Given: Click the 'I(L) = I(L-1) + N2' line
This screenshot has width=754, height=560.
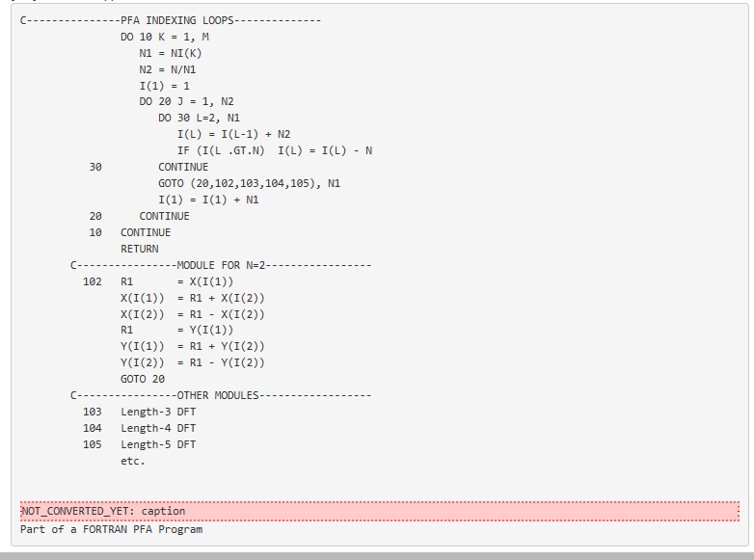Looking at the screenshot, I should [x=233, y=134].
